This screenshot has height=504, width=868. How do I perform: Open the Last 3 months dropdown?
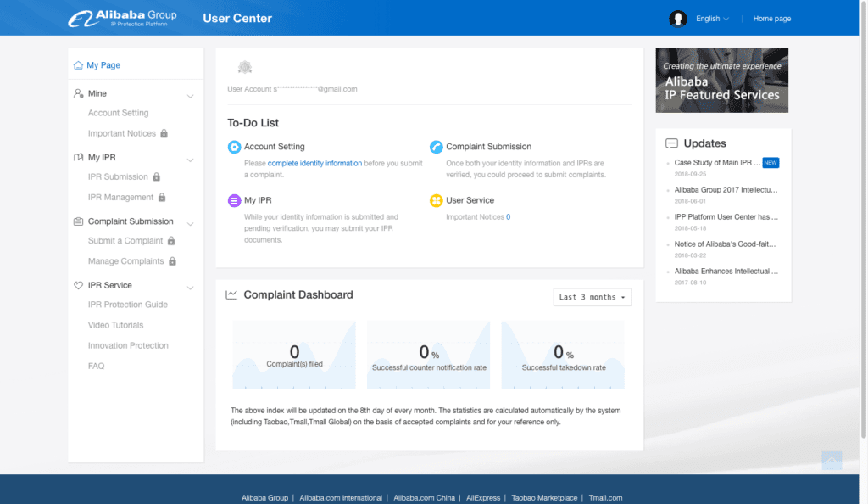(592, 297)
